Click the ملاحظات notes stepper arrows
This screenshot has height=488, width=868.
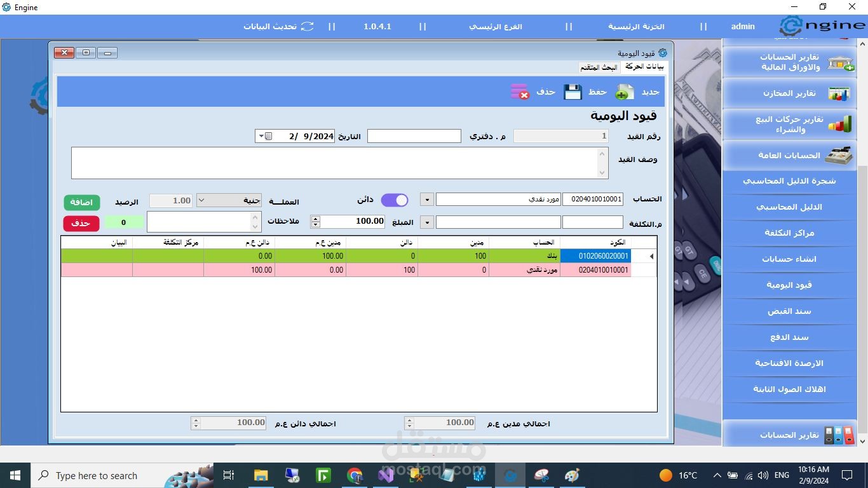pos(255,222)
